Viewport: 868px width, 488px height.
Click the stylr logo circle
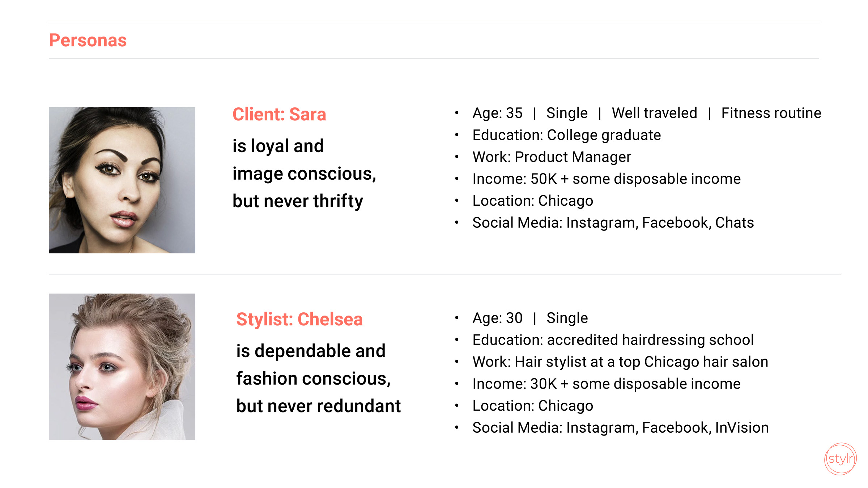[x=841, y=459]
